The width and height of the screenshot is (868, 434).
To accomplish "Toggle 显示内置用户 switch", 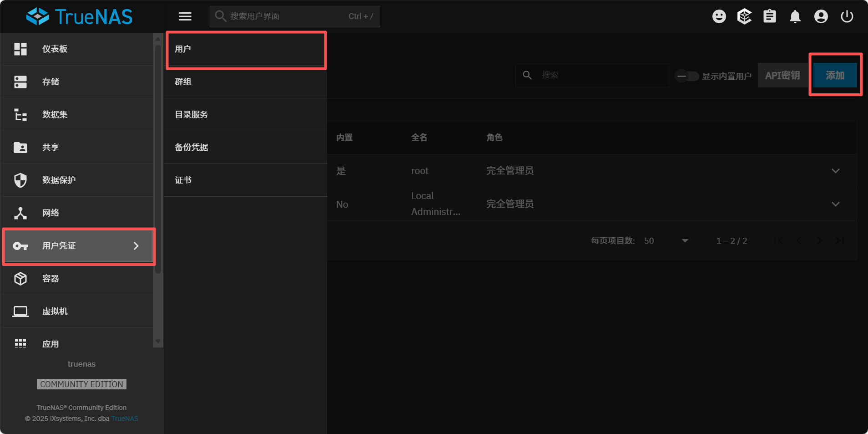I will coord(687,76).
